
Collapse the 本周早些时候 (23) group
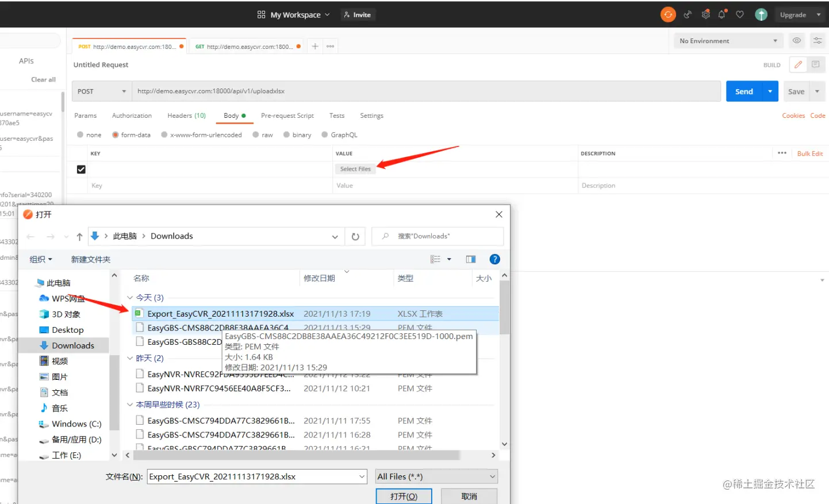130,405
